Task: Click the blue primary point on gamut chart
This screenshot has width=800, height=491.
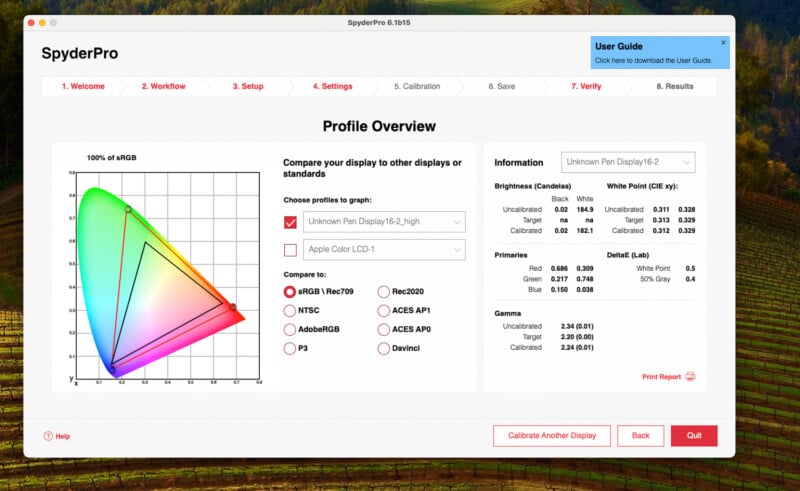Action: [x=113, y=369]
